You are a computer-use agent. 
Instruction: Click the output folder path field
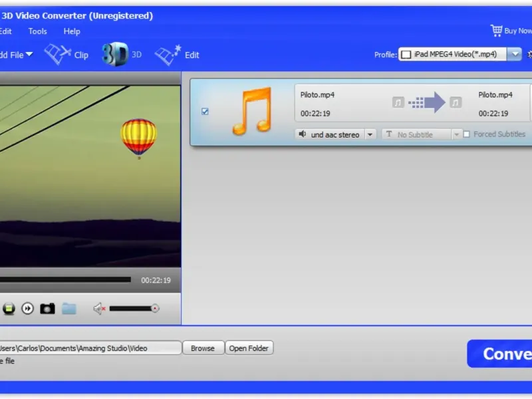(x=90, y=348)
